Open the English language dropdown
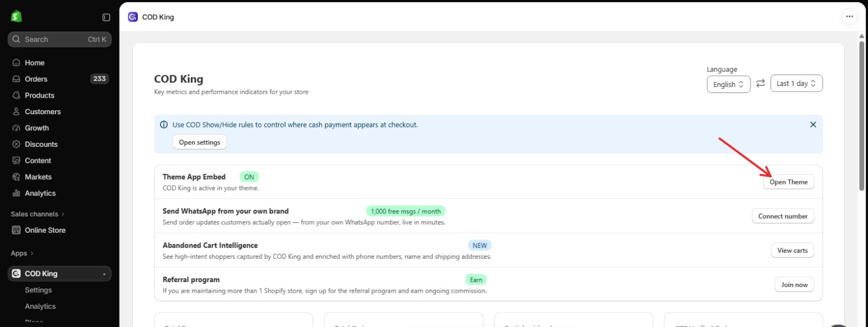 (x=728, y=84)
